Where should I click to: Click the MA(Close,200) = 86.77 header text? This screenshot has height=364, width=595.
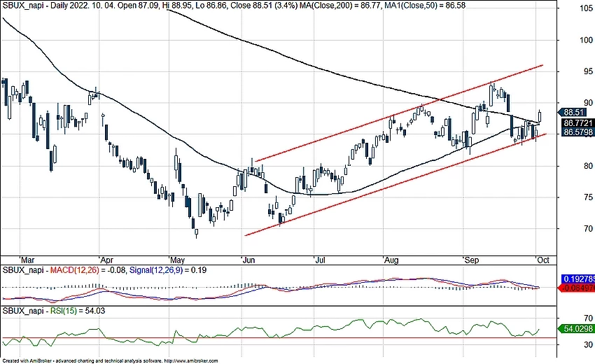point(340,6)
